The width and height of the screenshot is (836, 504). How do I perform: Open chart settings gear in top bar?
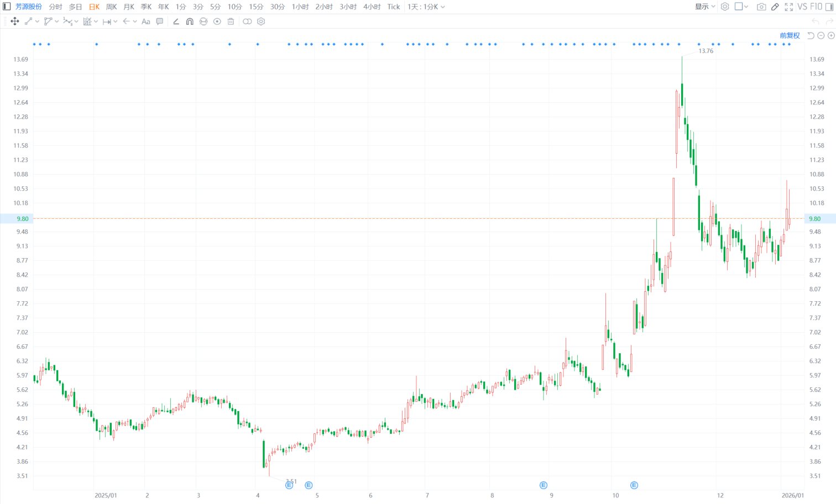coord(725,7)
